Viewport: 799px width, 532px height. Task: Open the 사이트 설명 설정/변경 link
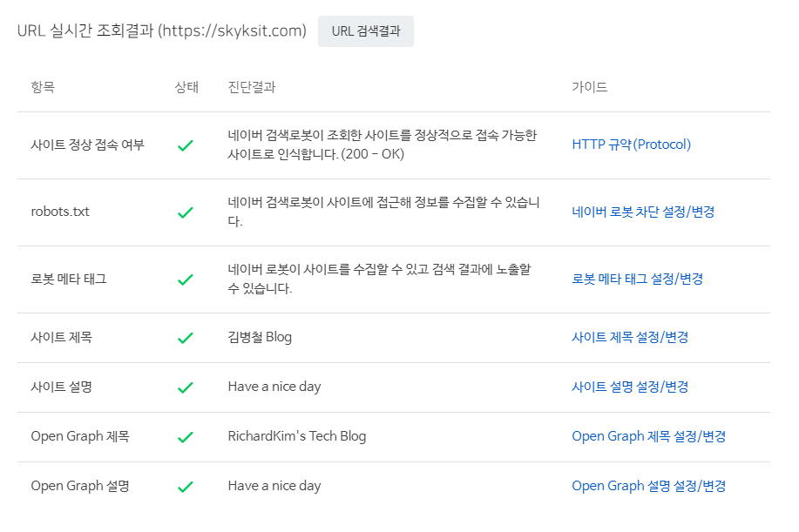[x=629, y=387]
